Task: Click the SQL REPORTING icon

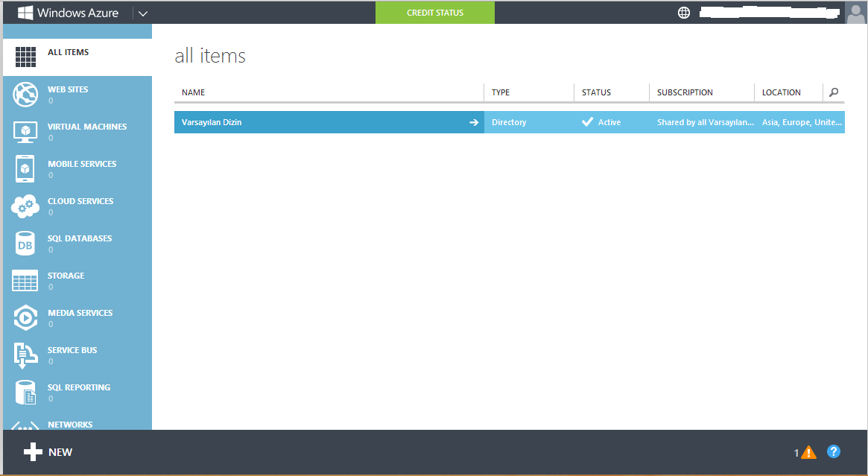Action: (x=26, y=393)
